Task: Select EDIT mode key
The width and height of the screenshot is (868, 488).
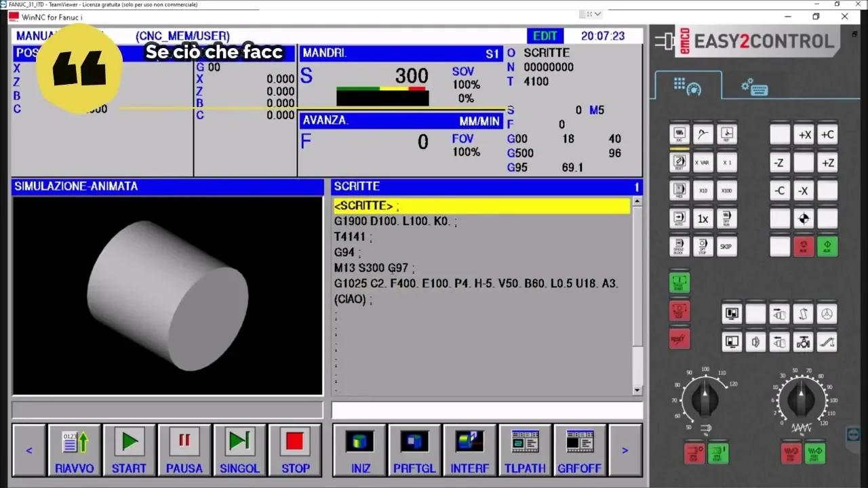Action: [679, 163]
